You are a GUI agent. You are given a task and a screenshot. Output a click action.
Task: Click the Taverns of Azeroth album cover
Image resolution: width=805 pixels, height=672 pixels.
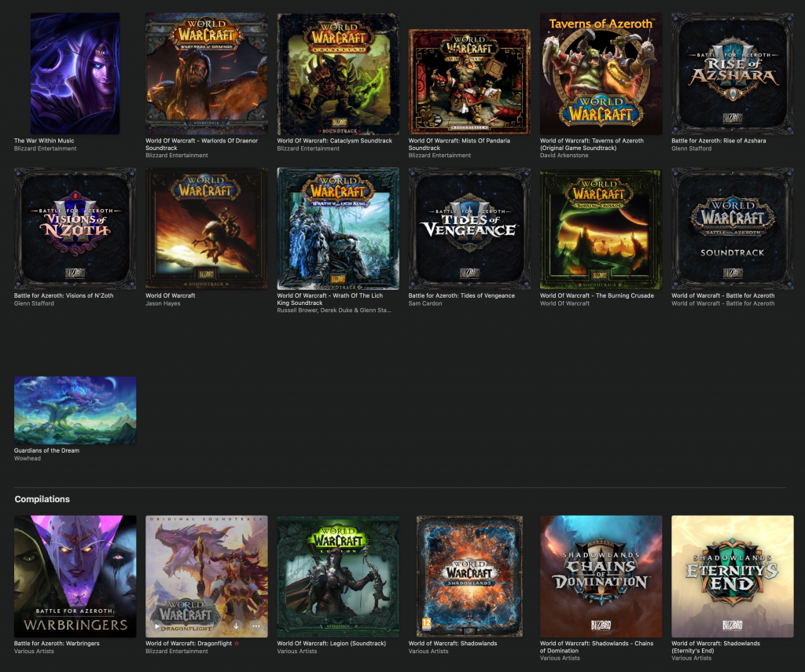[x=601, y=73]
